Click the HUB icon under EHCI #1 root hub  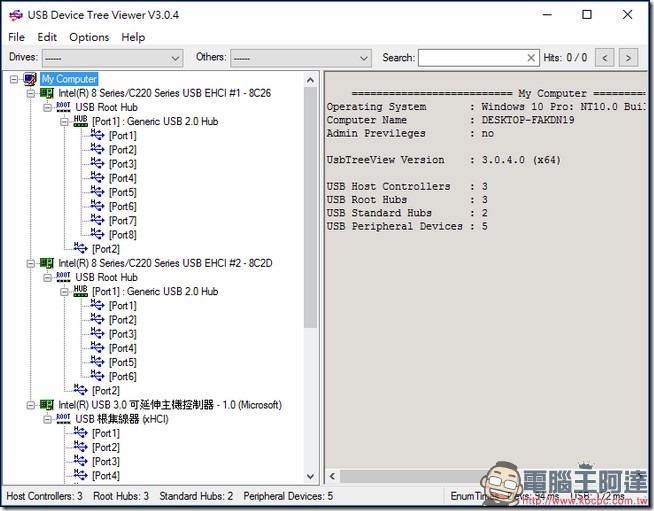(80, 121)
